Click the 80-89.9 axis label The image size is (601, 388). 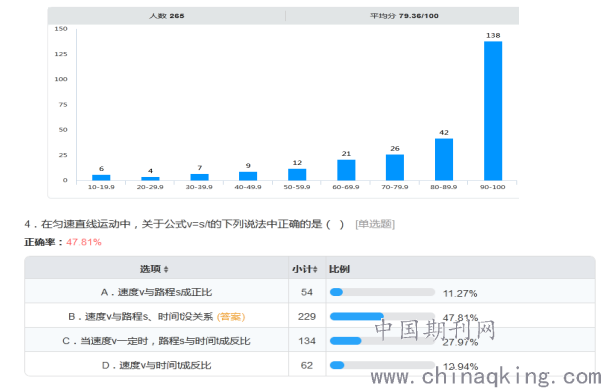click(x=443, y=187)
